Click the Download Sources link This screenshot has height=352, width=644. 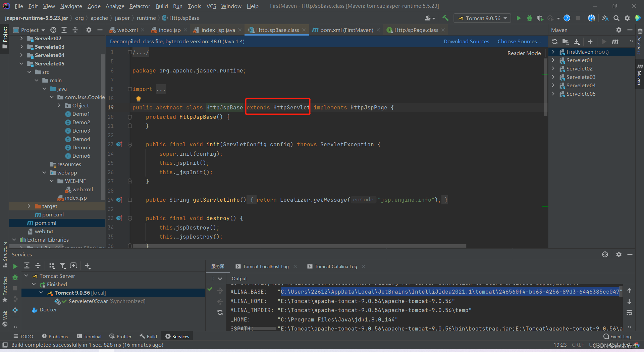(x=466, y=41)
